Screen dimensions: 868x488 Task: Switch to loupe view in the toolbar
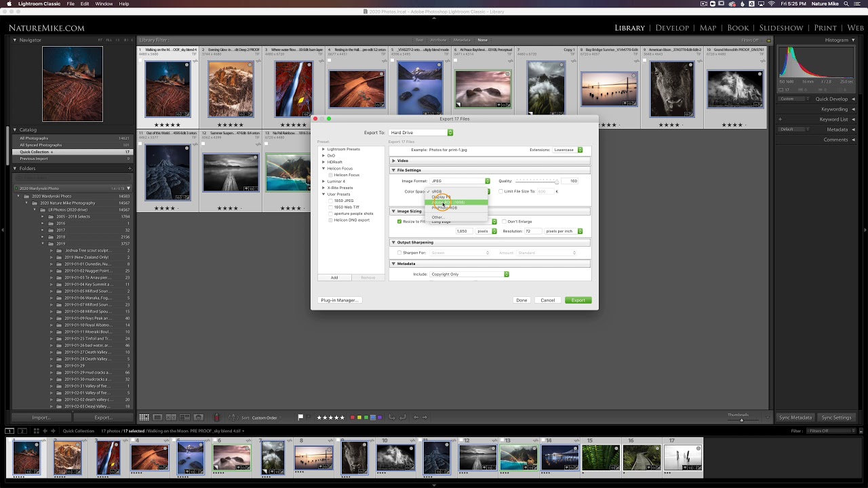(157, 418)
